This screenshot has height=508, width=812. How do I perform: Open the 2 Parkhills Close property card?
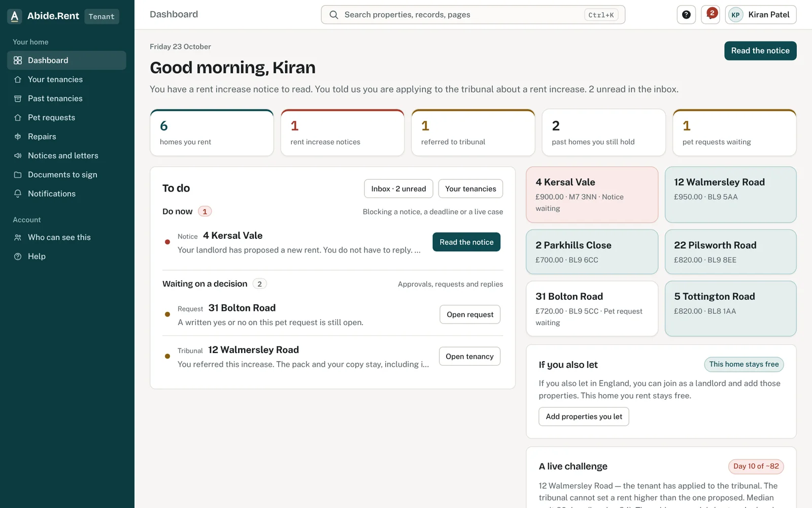pyautogui.click(x=592, y=252)
